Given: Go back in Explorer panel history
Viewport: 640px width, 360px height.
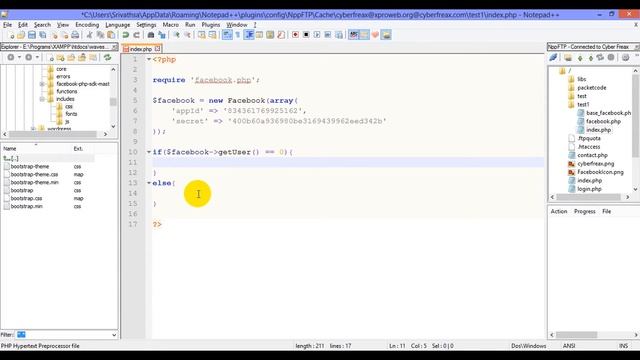Looking at the screenshot, I should (11, 58).
